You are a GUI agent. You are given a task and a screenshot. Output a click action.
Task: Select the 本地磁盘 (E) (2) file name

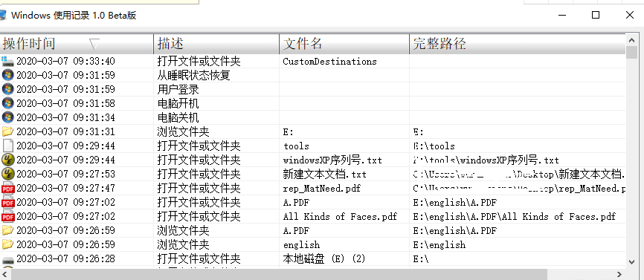click(x=324, y=259)
